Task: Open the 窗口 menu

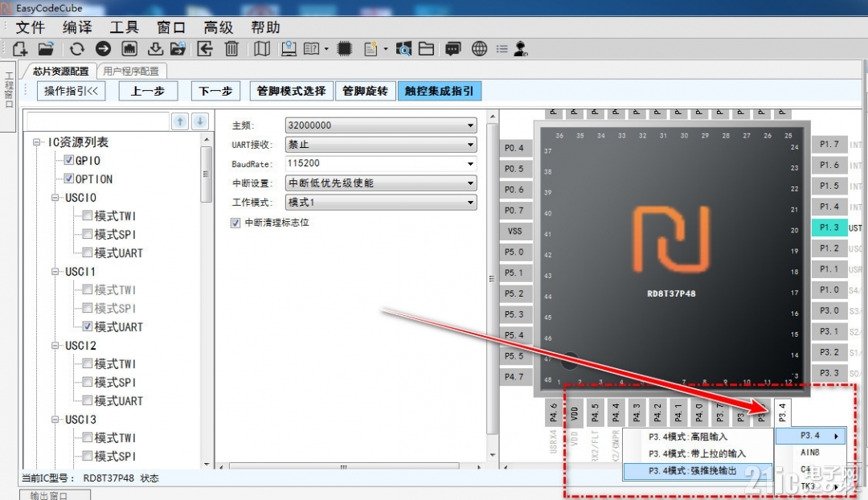Action: click(171, 27)
